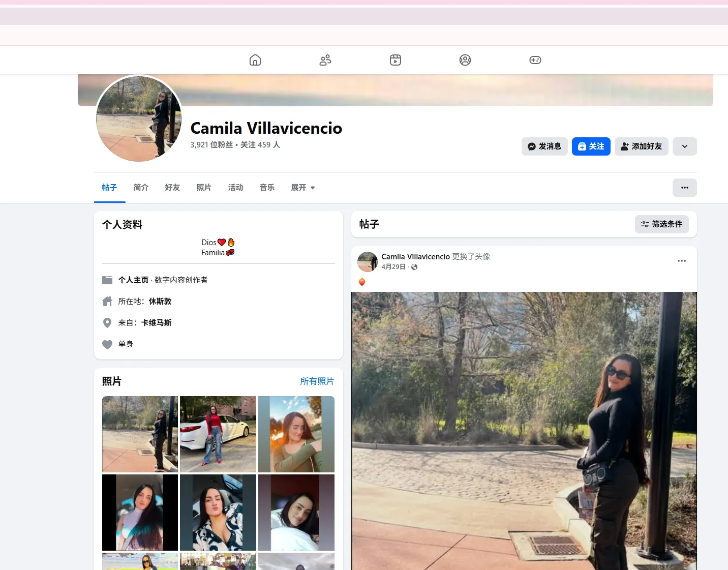Toggle the heart relationship status 单身 row

[107, 344]
